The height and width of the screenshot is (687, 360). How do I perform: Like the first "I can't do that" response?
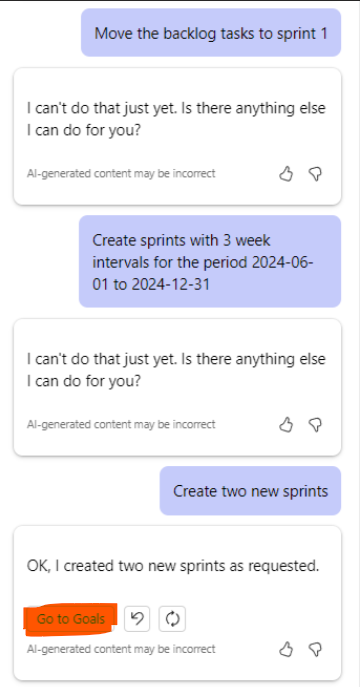coord(286,174)
